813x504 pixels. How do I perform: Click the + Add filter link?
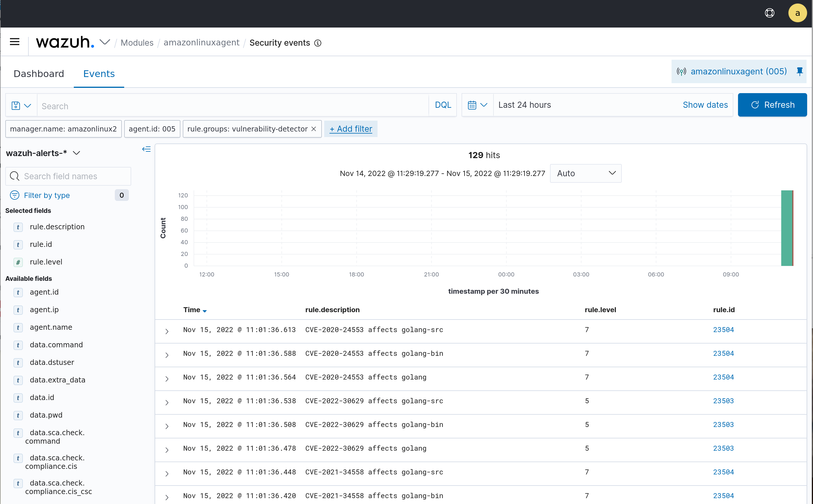(x=351, y=129)
